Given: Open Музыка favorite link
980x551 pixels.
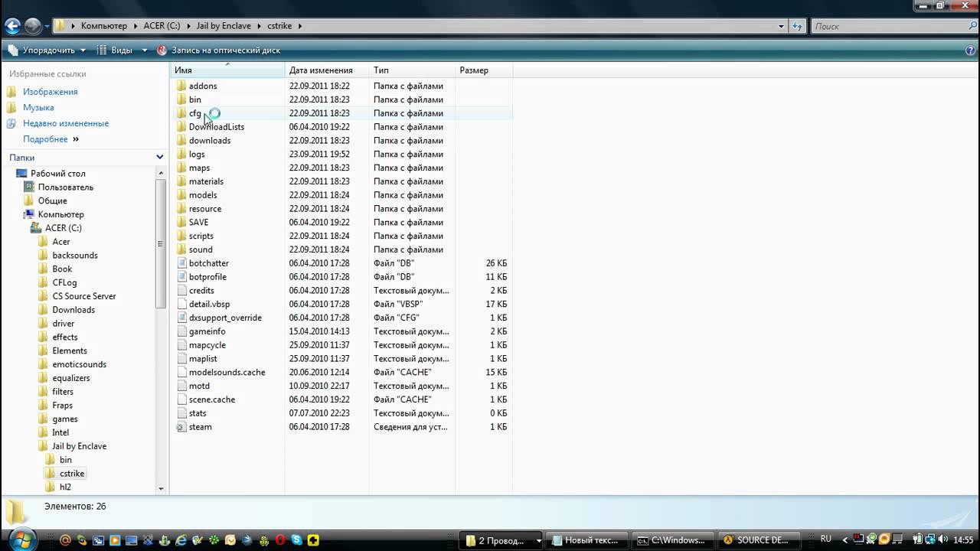Looking at the screenshot, I should pos(38,108).
